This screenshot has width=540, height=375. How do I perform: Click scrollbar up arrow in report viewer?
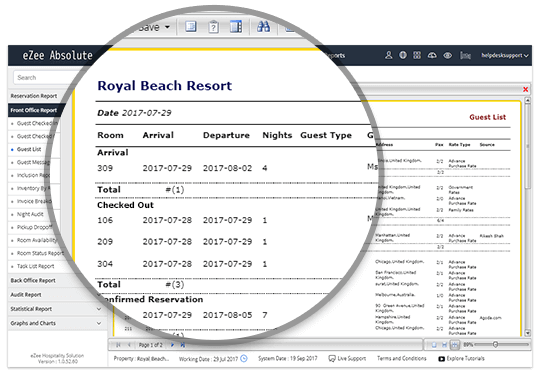527,101
